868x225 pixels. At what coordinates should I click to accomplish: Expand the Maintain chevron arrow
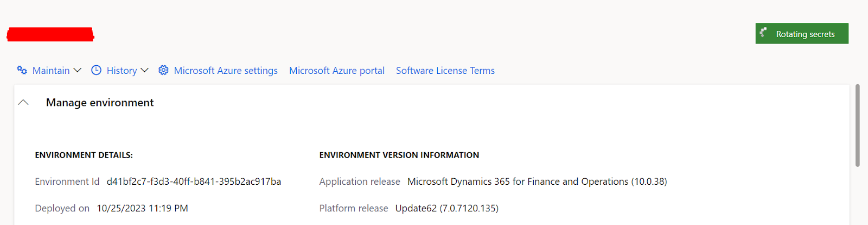point(78,70)
